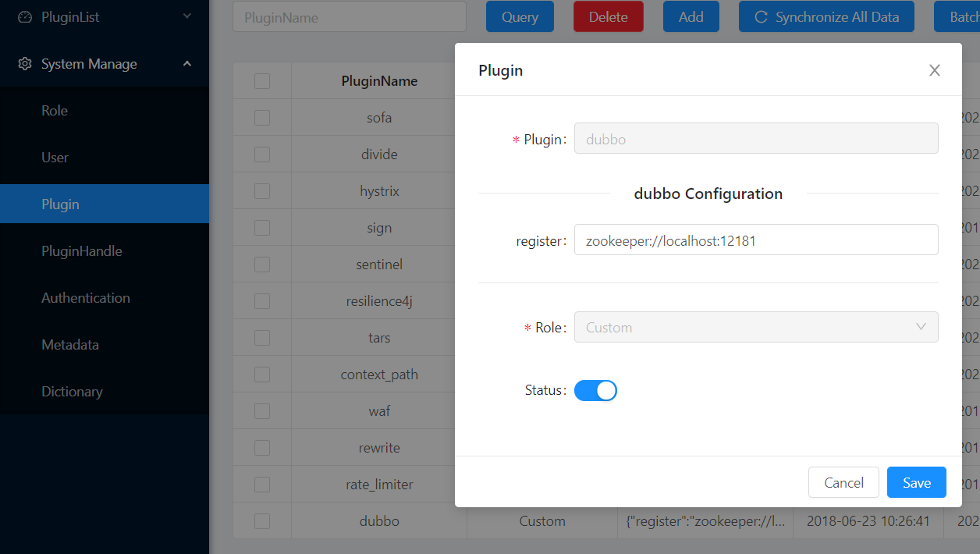Open the Role dropdown showing Custom
The height and width of the screenshot is (554, 980).
coord(756,327)
